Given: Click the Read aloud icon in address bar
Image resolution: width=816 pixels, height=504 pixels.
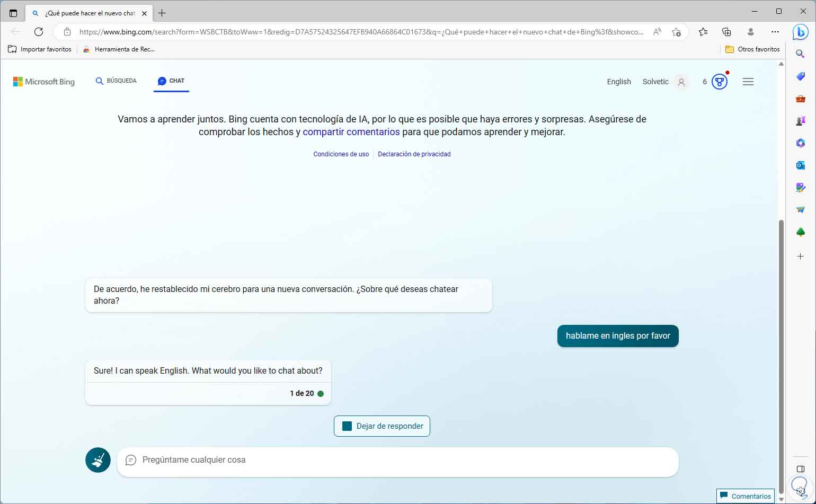Looking at the screenshot, I should point(657,32).
